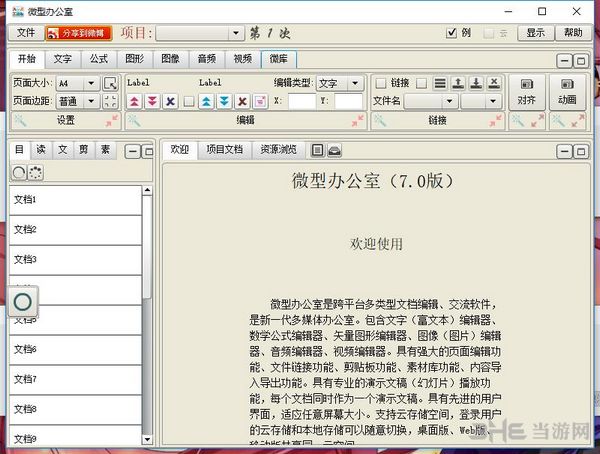Click the dark blue X delete icon

(x=170, y=101)
